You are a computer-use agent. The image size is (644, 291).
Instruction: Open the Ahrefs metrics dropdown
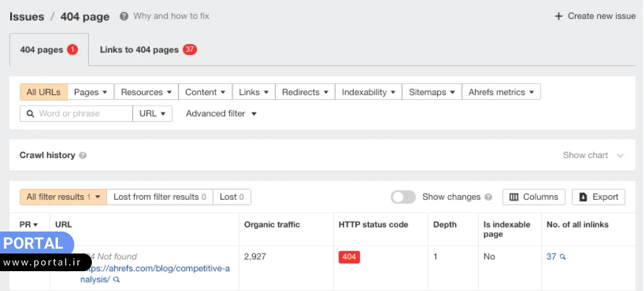click(501, 92)
